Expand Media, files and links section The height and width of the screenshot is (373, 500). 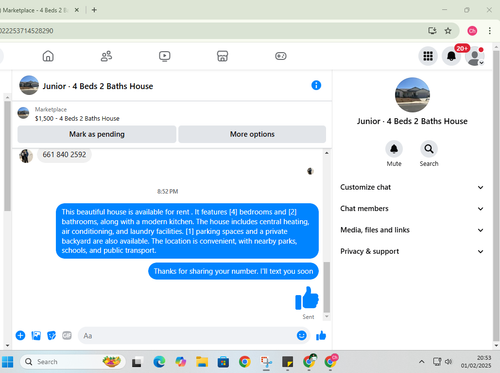(412, 230)
